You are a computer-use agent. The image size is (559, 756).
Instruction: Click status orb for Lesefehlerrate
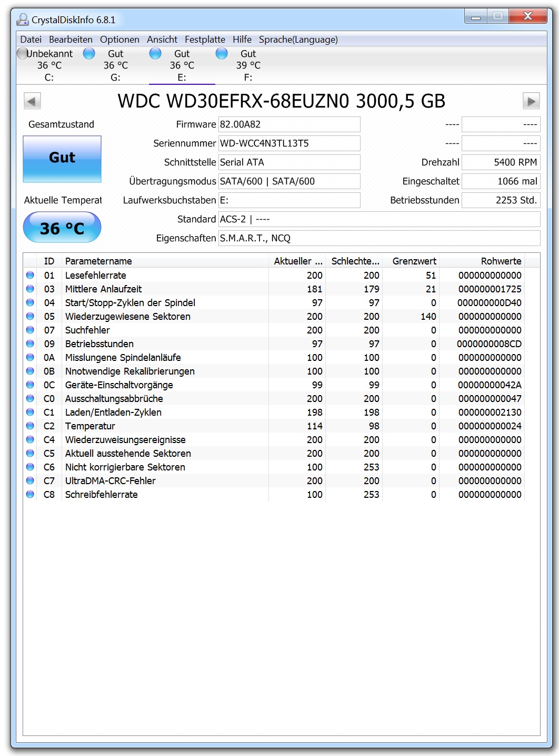(30, 275)
